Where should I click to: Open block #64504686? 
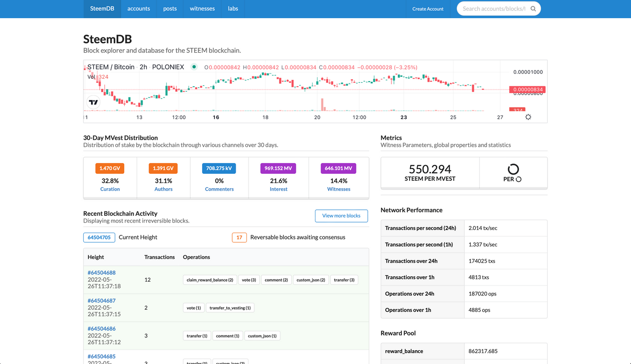click(x=102, y=329)
